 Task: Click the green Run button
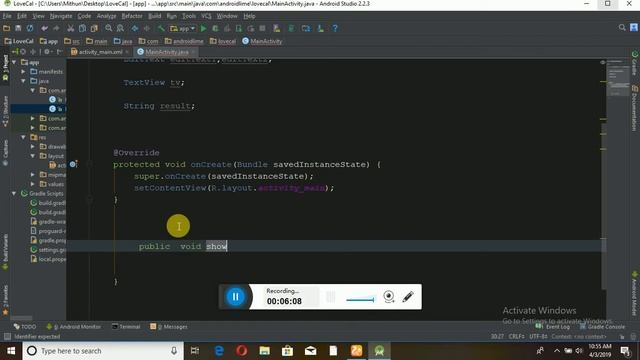203,28
